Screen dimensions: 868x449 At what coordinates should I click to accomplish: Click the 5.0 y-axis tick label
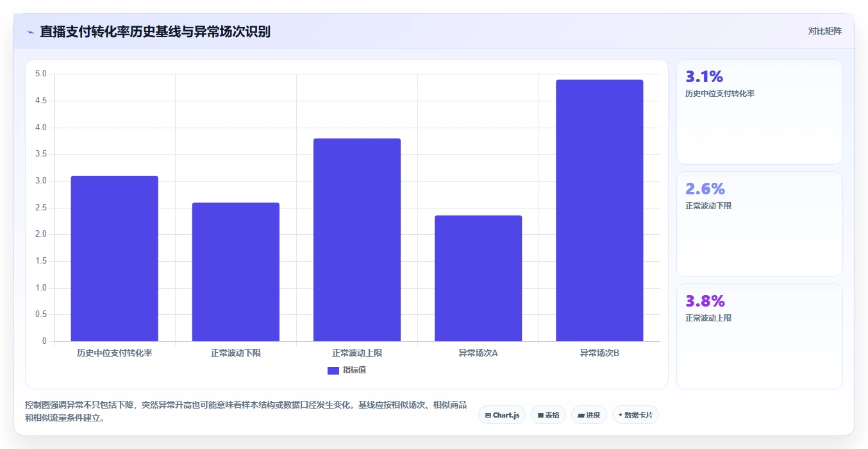click(41, 74)
